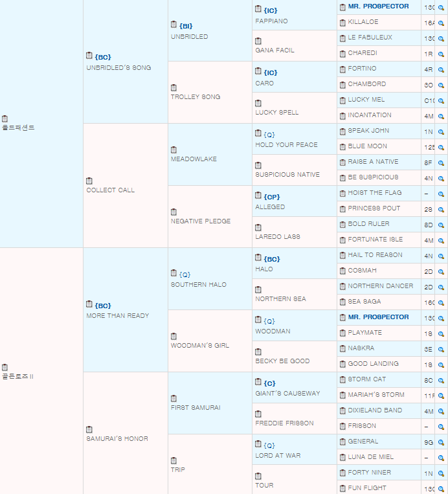This screenshot has height=494, width=448.
Task: Click the clipboard icon above BECKY BE GOOD
Action: click(x=258, y=352)
